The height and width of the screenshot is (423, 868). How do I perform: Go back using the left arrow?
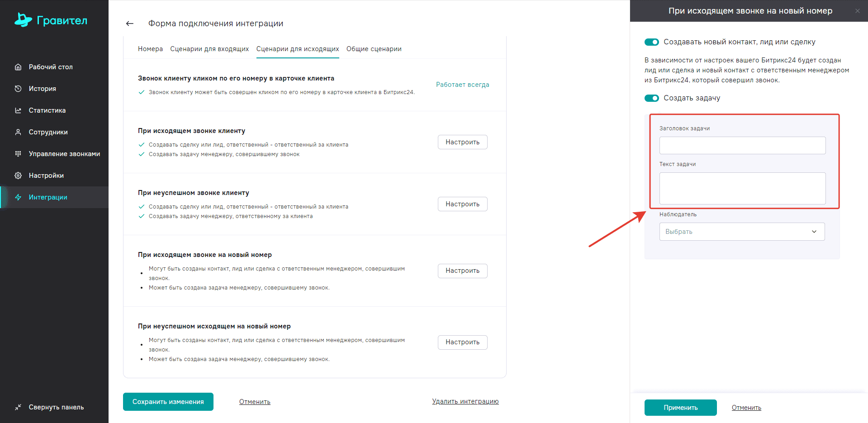click(x=130, y=24)
